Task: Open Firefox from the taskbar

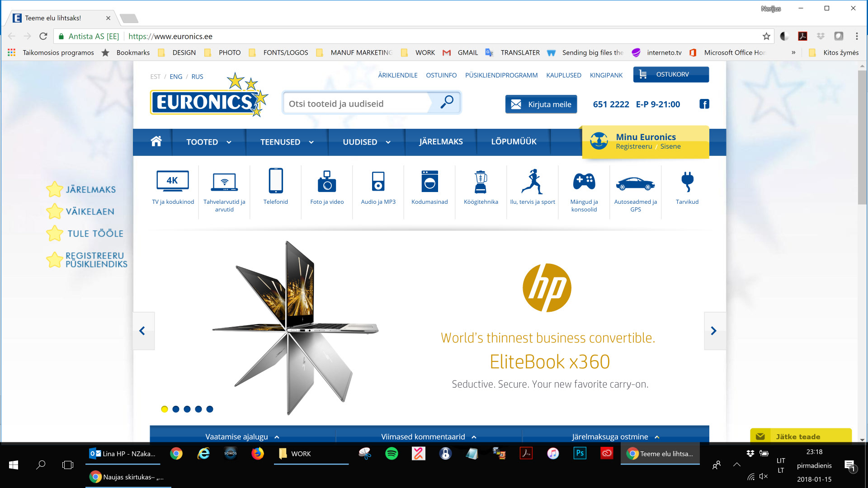Action: [258, 453]
